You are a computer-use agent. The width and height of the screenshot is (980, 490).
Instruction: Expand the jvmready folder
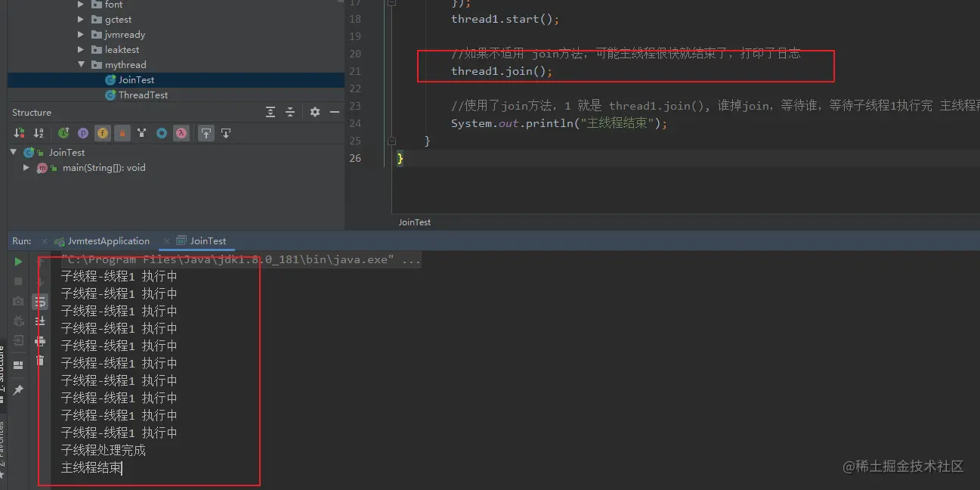tap(81, 35)
